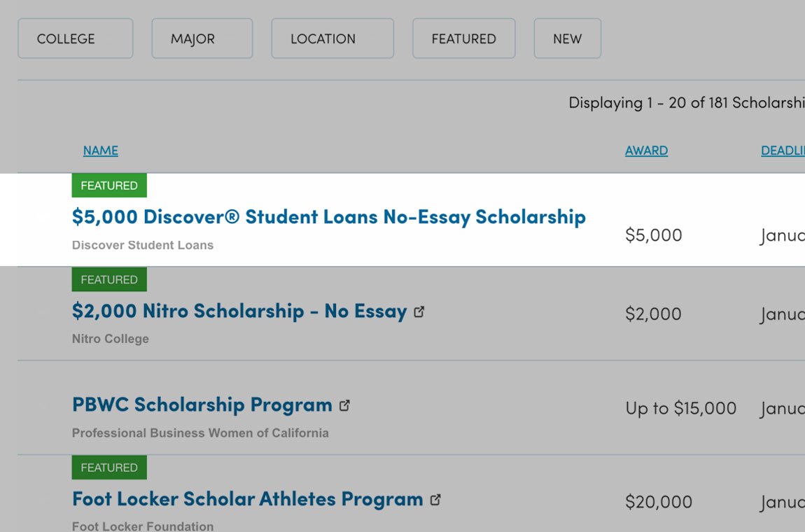
Task: Open the Foot Locker Scholar Athletes Program link
Action: 247,499
